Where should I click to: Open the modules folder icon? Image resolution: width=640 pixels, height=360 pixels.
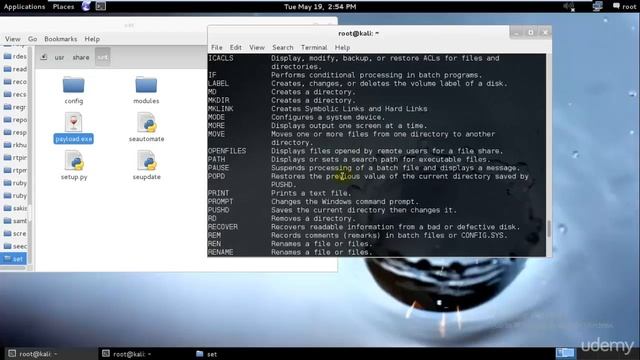click(x=146, y=85)
